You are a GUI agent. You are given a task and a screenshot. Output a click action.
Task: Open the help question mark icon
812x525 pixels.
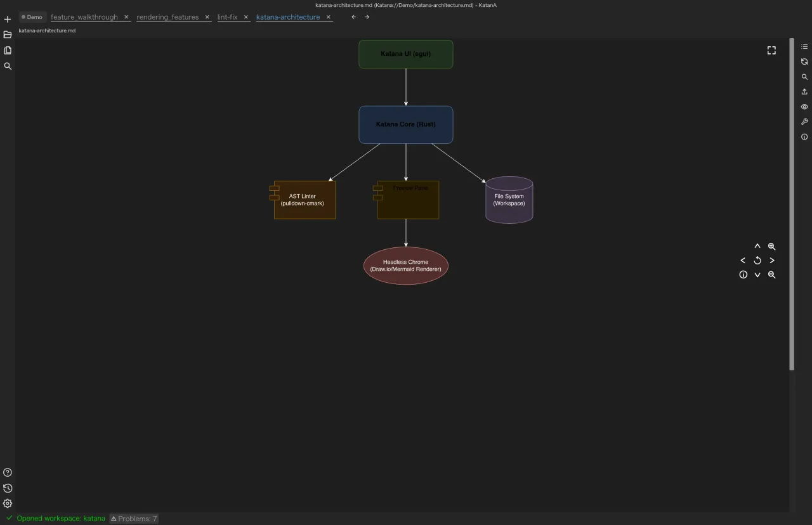8,472
